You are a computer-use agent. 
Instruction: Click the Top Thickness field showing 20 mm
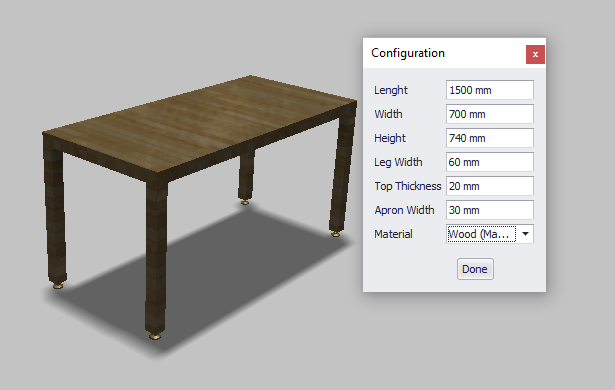pos(489,186)
